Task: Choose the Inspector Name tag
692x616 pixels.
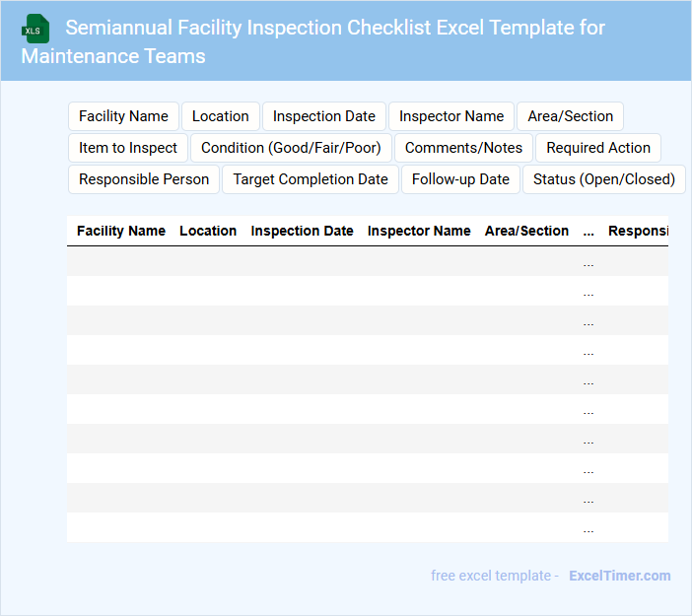Action: [451, 116]
